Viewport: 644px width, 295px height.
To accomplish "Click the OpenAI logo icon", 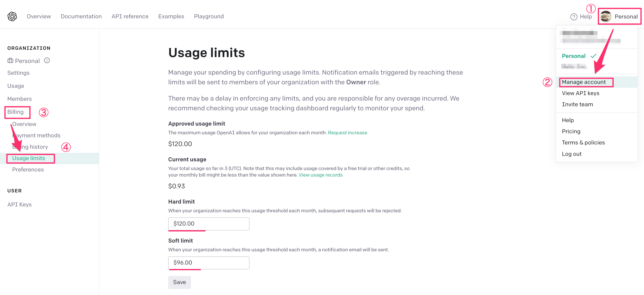I will [x=12, y=16].
